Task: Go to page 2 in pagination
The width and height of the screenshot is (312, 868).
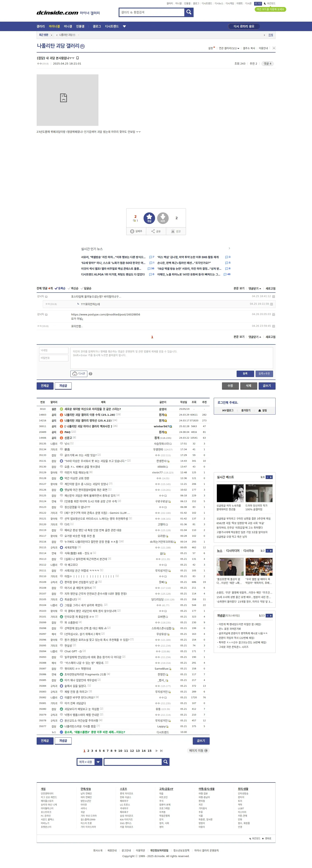Action: [88, 751]
